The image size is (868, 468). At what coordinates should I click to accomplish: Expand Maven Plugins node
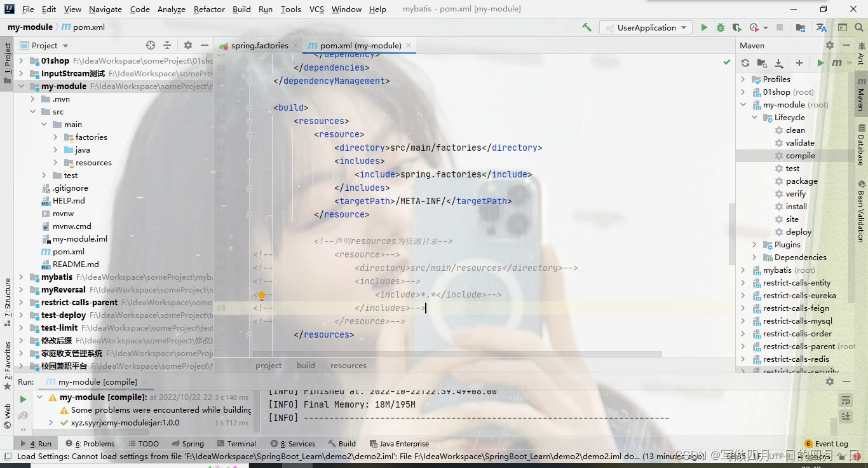(x=755, y=244)
